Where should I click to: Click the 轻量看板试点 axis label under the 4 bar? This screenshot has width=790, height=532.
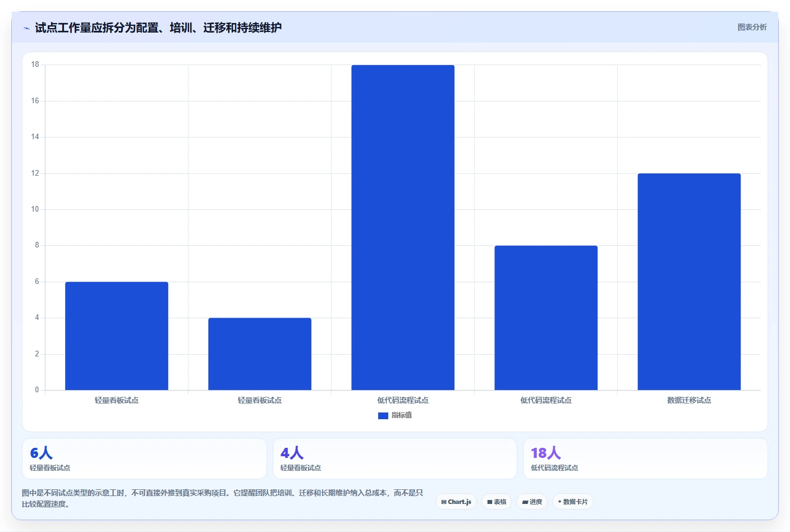pos(260,400)
